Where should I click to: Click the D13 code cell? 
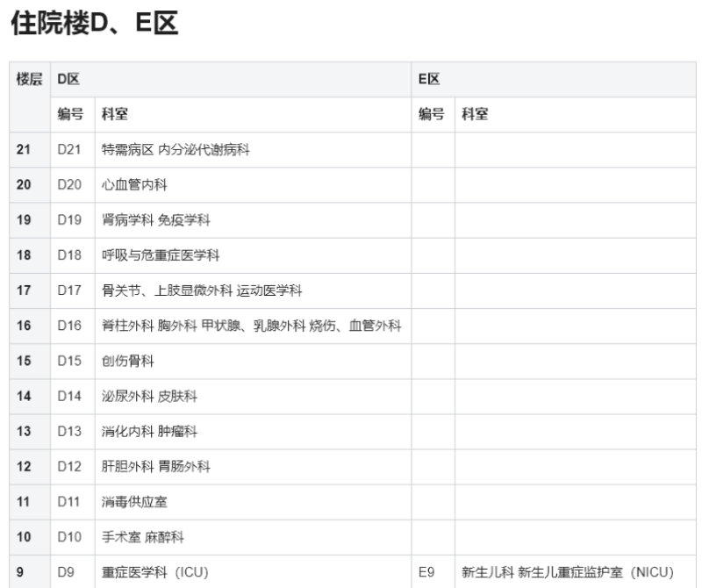pyautogui.click(x=73, y=432)
